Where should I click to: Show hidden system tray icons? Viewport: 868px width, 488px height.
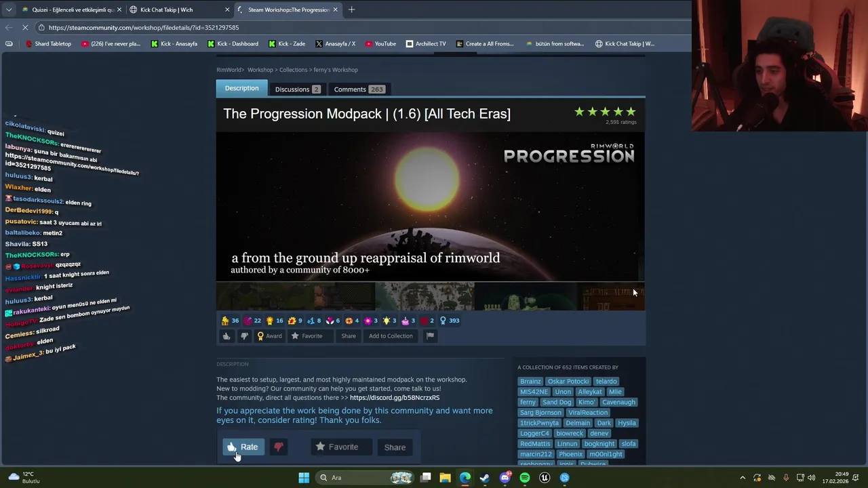pyautogui.click(x=743, y=478)
